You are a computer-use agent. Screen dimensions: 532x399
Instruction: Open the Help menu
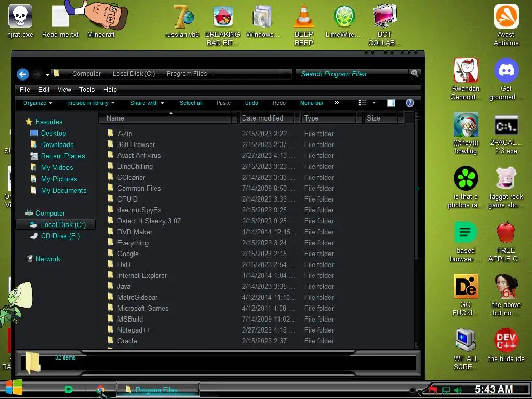tap(110, 90)
